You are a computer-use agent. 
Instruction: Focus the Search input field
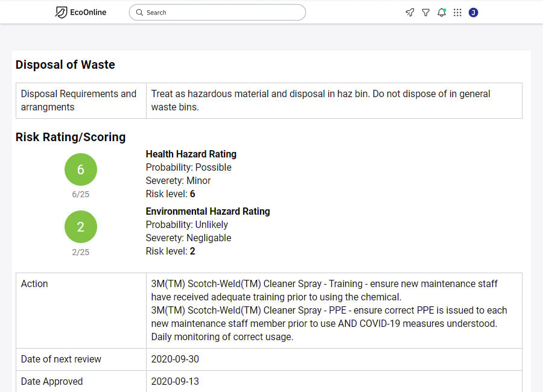pyautogui.click(x=217, y=13)
